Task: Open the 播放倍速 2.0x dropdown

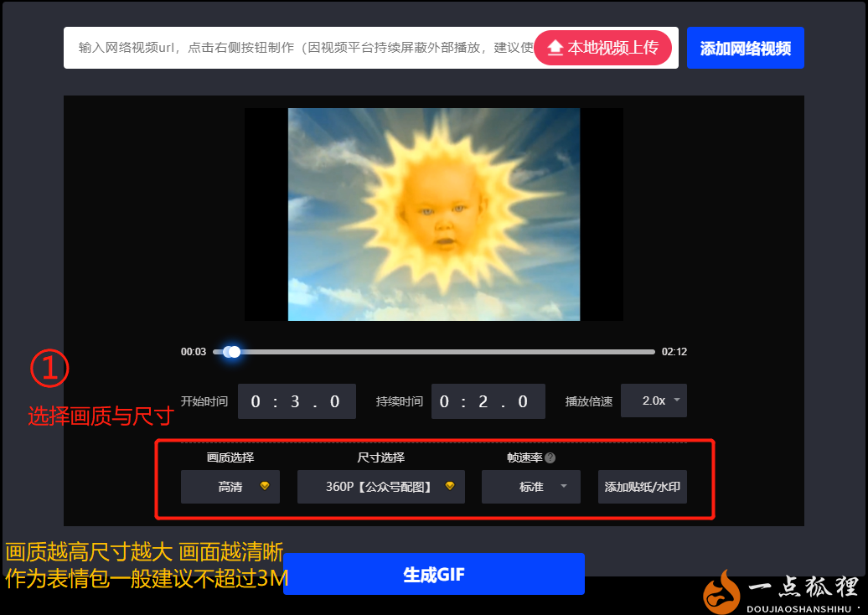Action: pos(654,401)
